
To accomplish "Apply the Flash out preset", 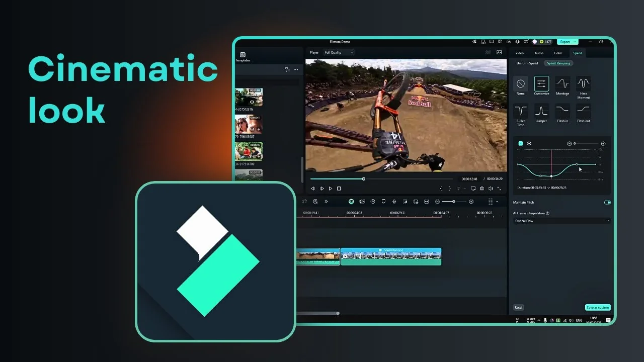I will pos(584,112).
